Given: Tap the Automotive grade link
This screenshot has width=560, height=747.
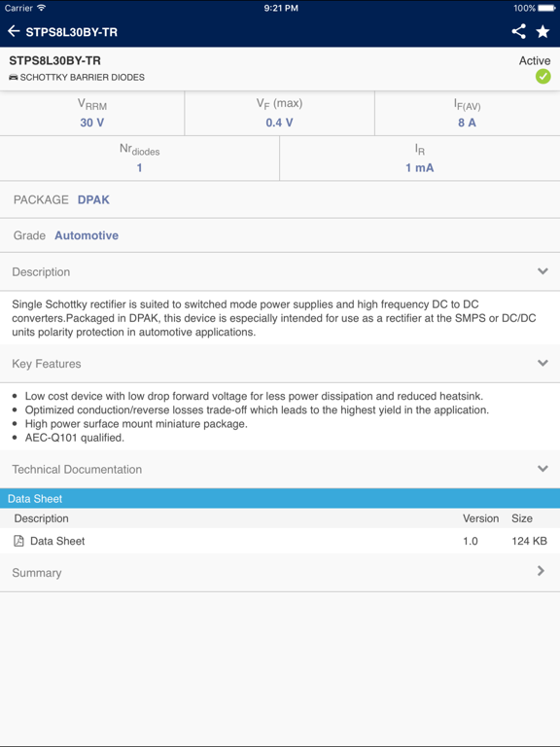Looking at the screenshot, I should tap(87, 235).
